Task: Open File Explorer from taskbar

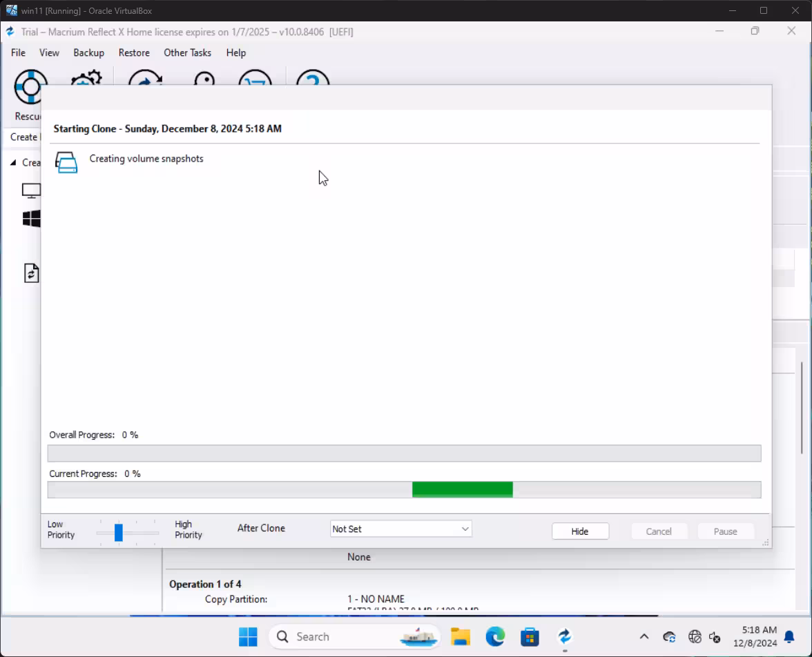Action: click(x=461, y=637)
